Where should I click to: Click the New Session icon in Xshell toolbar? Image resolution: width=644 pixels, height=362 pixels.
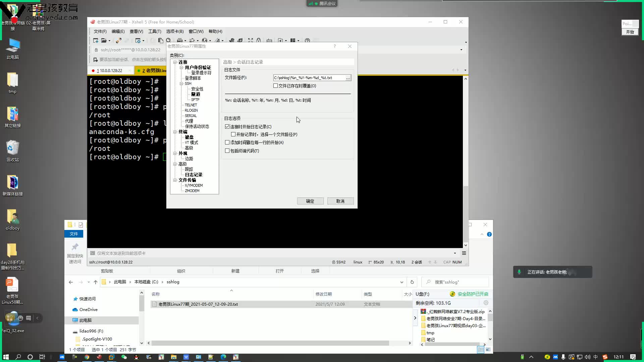[96, 41]
